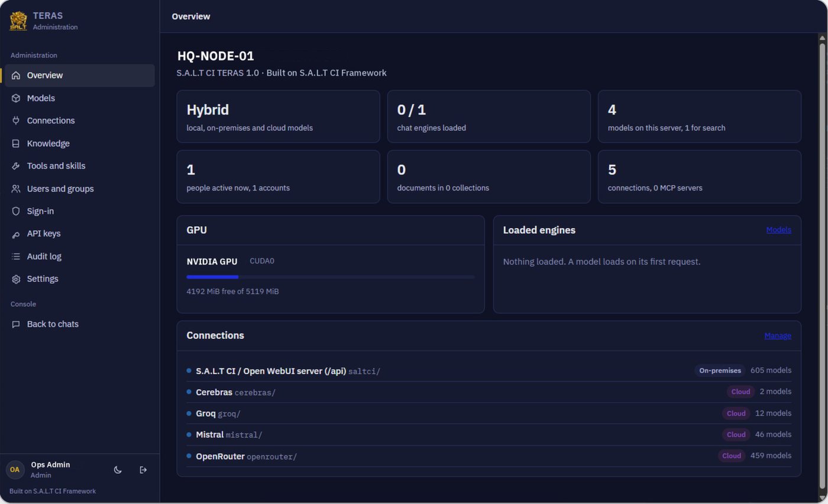Viewport: 828px width, 504px height.
Task: Open the API keys page
Action: click(80, 234)
